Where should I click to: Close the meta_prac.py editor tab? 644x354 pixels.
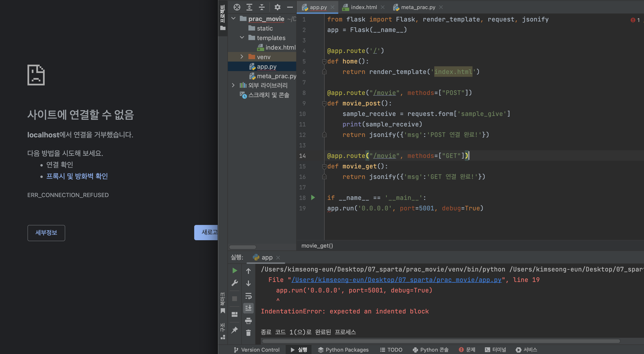coord(441,7)
